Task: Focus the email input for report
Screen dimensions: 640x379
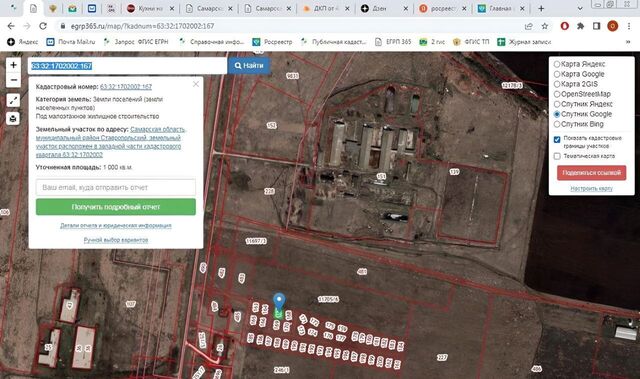Action: click(x=116, y=187)
